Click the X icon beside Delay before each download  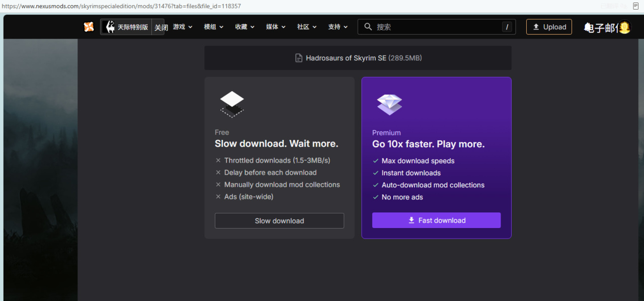point(218,173)
